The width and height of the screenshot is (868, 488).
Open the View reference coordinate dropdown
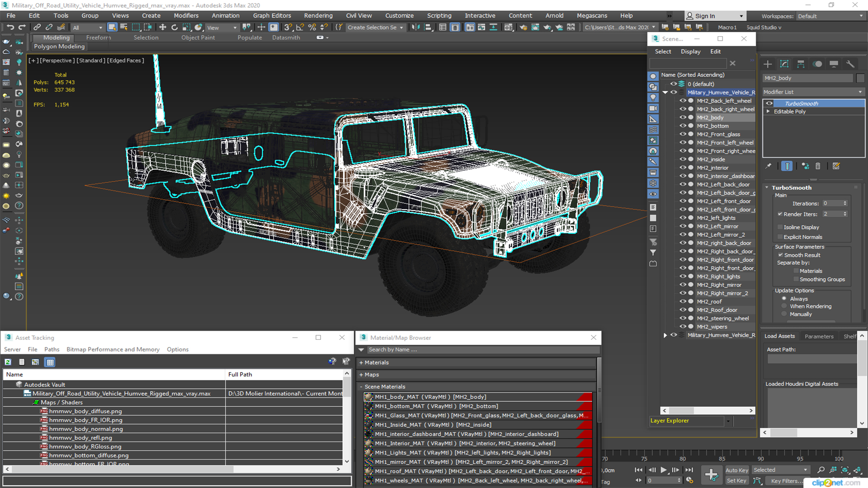222,28
